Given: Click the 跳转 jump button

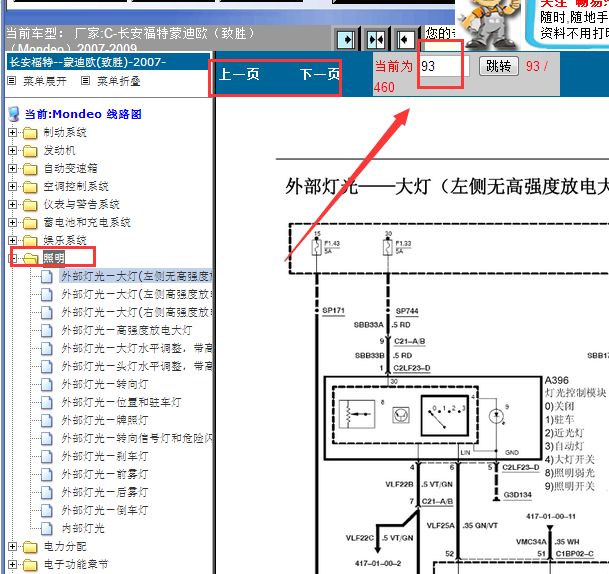Looking at the screenshot, I should tap(499, 66).
